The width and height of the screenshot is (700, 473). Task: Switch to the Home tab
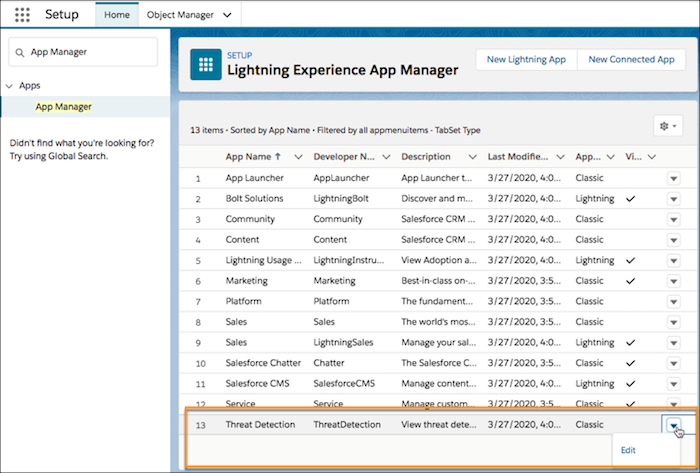pos(117,15)
